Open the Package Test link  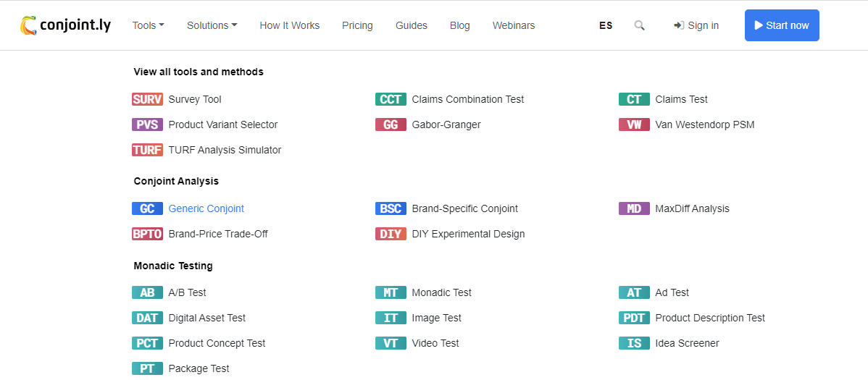click(x=199, y=368)
